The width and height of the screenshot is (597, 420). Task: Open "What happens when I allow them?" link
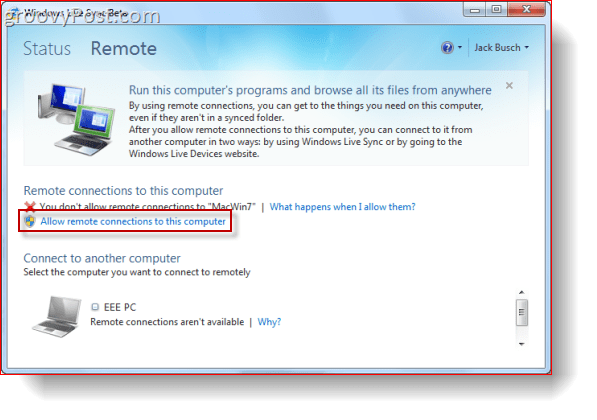click(x=342, y=207)
